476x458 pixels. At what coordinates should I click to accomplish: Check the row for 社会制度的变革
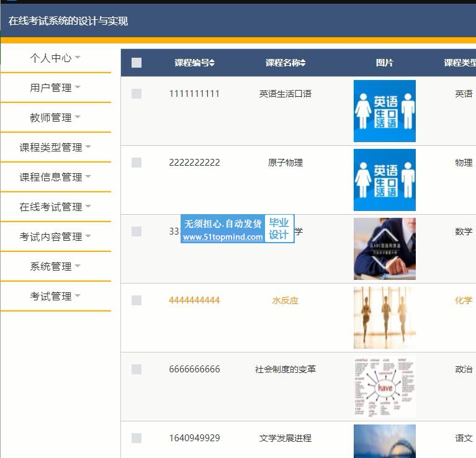point(137,369)
